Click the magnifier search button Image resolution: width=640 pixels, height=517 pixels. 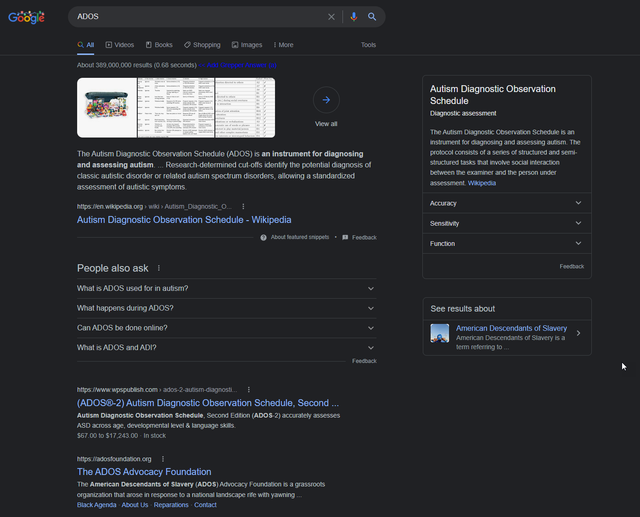[372, 17]
